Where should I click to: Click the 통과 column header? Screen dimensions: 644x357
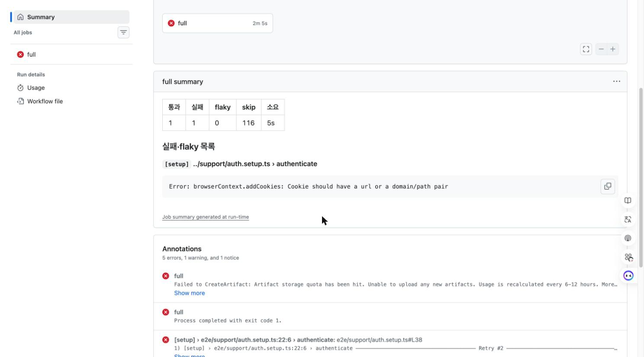click(x=174, y=107)
